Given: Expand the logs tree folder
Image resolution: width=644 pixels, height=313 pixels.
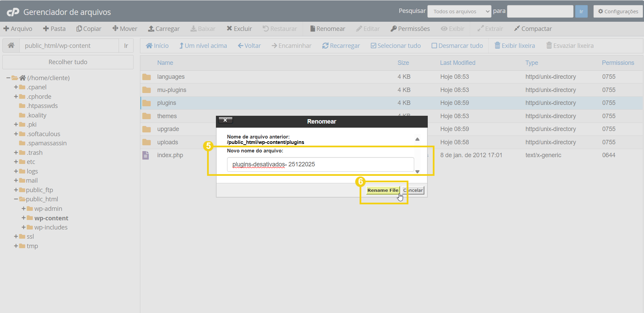Looking at the screenshot, I should click(16, 171).
